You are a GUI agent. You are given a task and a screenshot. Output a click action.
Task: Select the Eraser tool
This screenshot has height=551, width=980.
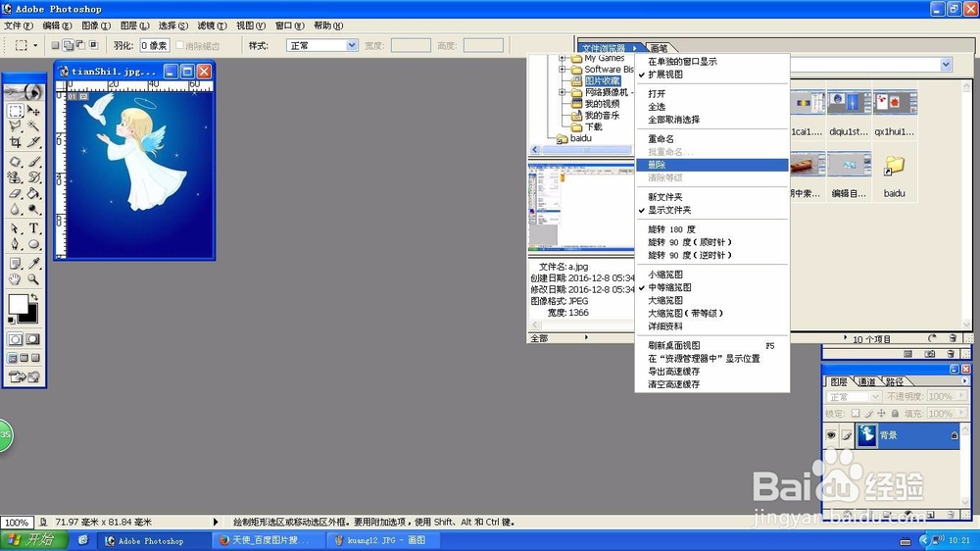(16, 193)
